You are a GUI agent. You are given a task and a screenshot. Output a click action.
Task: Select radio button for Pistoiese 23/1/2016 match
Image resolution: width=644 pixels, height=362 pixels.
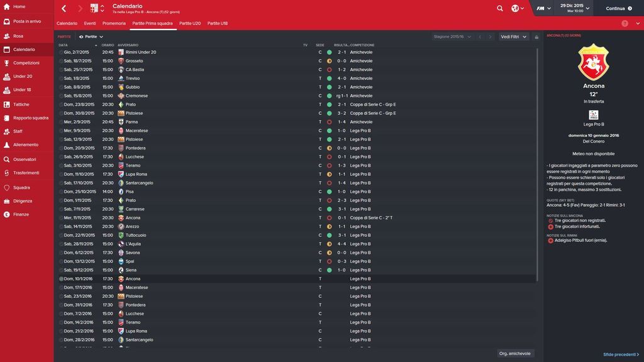click(x=61, y=296)
